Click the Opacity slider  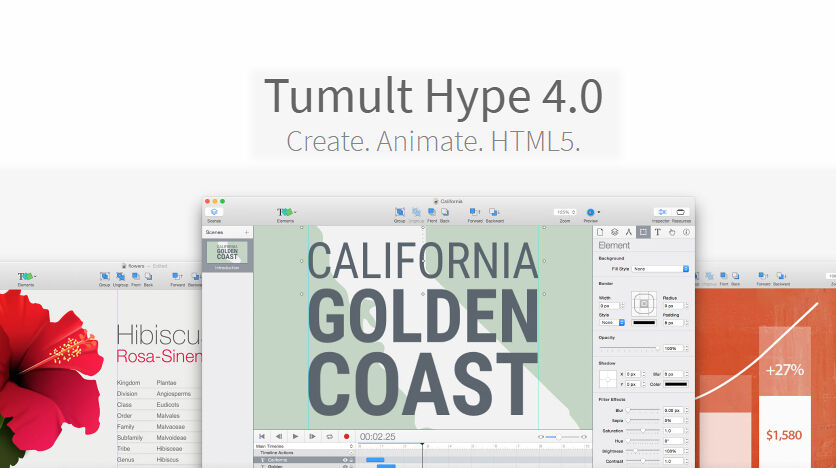(629, 348)
